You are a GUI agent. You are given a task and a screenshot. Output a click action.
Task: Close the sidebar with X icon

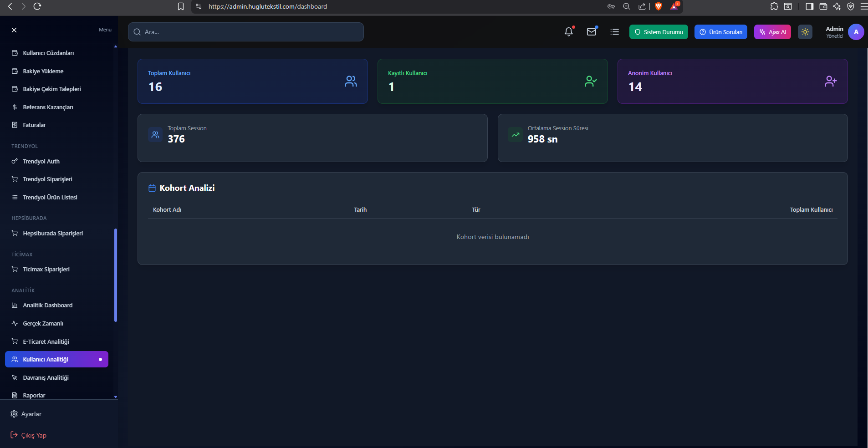(14, 30)
